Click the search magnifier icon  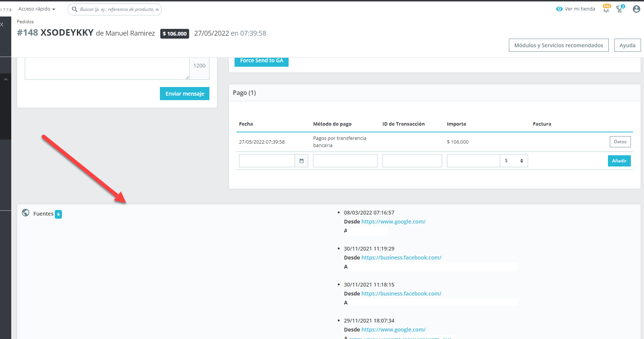pyautogui.click(x=75, y=9)
